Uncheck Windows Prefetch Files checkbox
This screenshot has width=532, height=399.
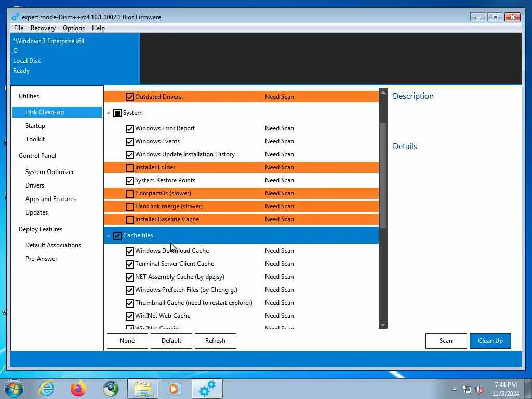(129, 290)
